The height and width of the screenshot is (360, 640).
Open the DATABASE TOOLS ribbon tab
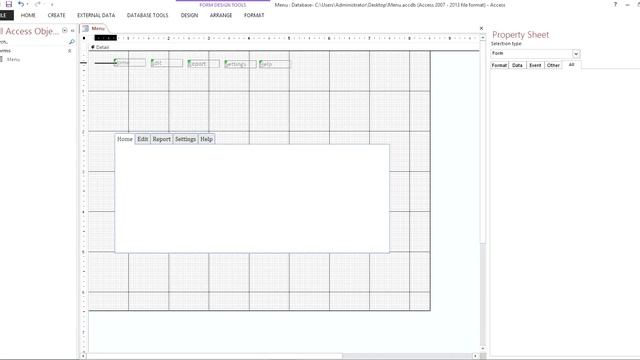[147, 16]
